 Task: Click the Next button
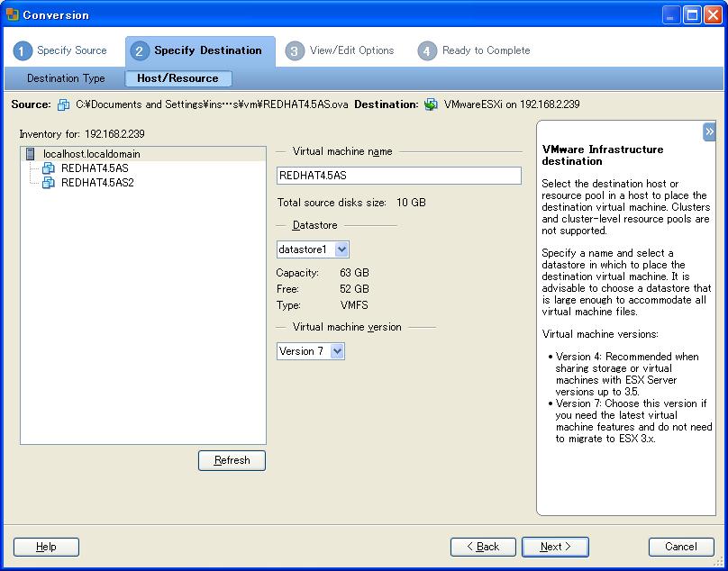(555, 547)
